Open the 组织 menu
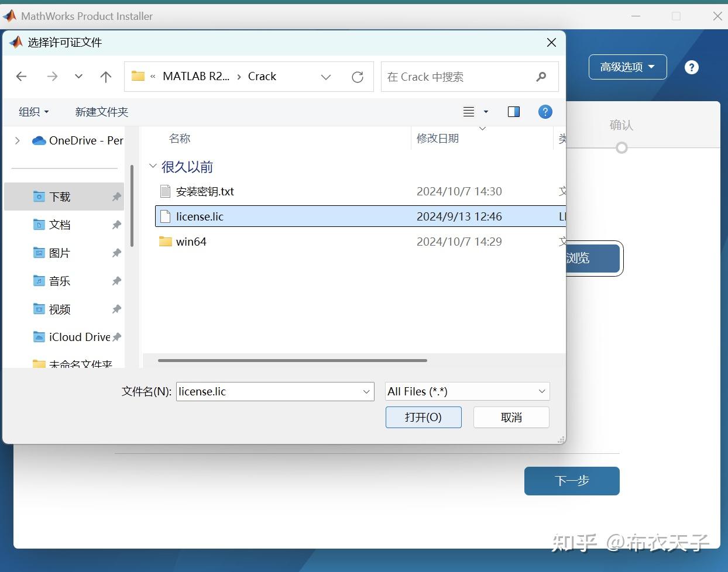728x572 pixels. (x=33, y=112)
